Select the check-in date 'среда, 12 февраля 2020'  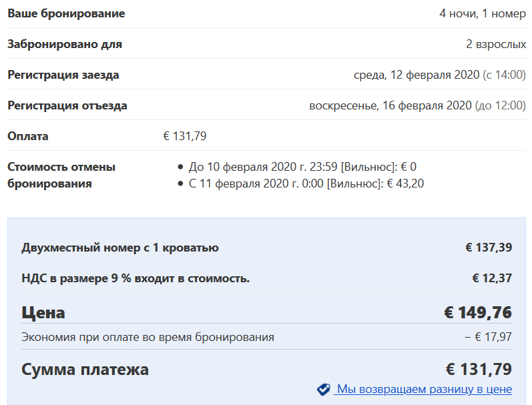tap(417, 75)
